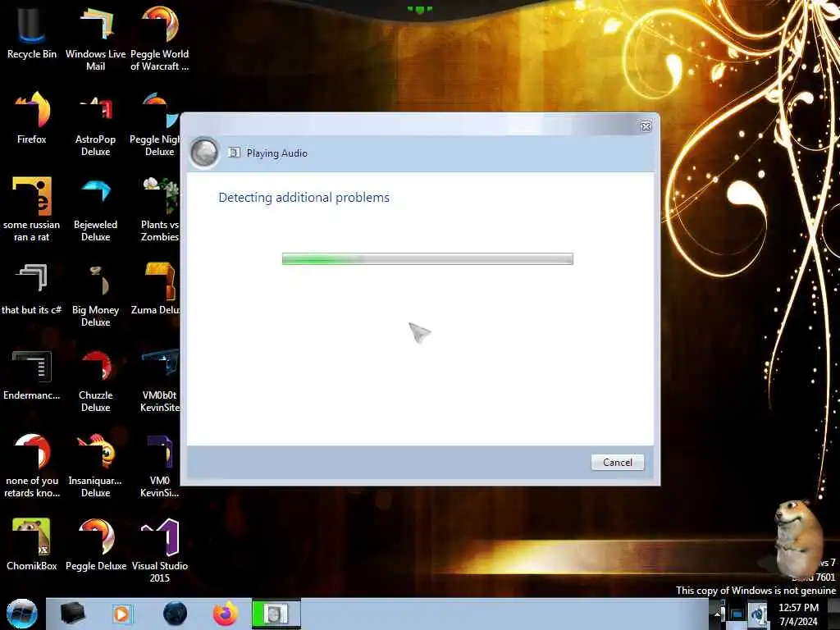The image size is (840, 630).
Task: Open Firefox from the taskbar
Action: point(226,614)
